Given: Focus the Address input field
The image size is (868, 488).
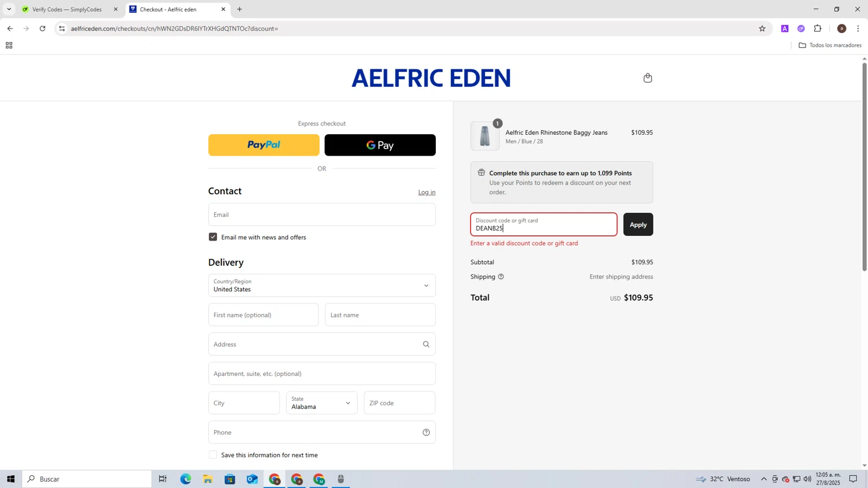Looking at the screenshot, I should click(x=322, y=345).
